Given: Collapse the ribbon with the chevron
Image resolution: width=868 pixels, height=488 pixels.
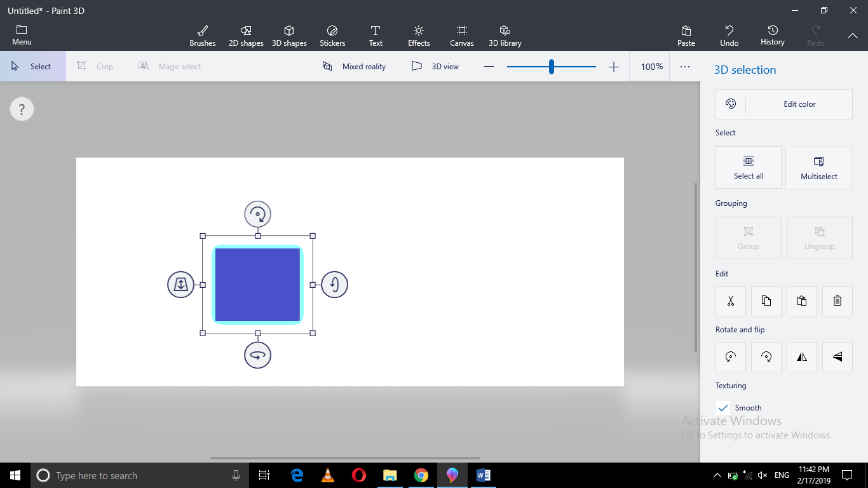Looking at the screenshot, I should click(x=852, y=36).
